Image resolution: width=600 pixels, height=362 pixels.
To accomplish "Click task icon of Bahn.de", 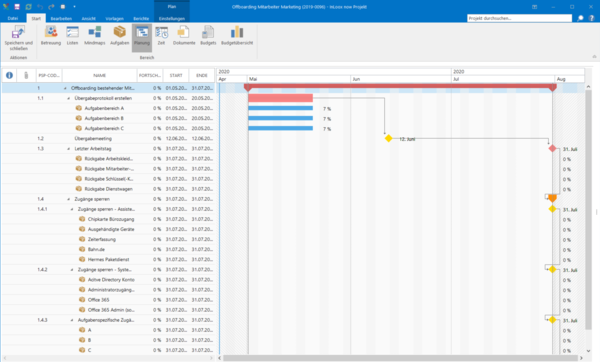I will pyautogui.click(x=82, y=249).
